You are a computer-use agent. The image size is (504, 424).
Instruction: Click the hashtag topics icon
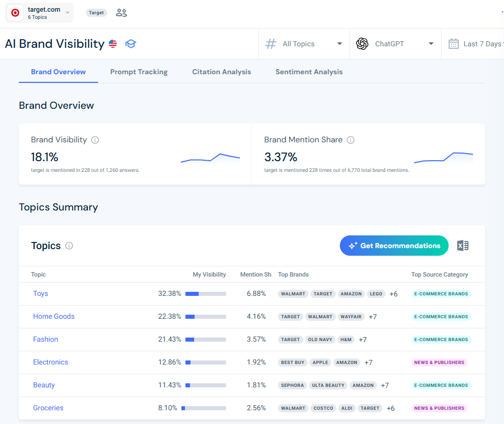(271, 44)
